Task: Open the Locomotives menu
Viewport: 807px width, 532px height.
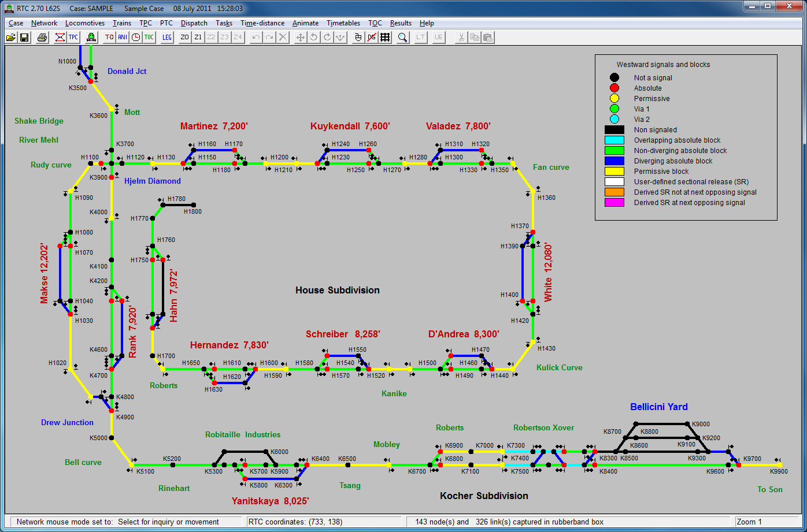Action: pyautogui.click(x=85, y=23)
